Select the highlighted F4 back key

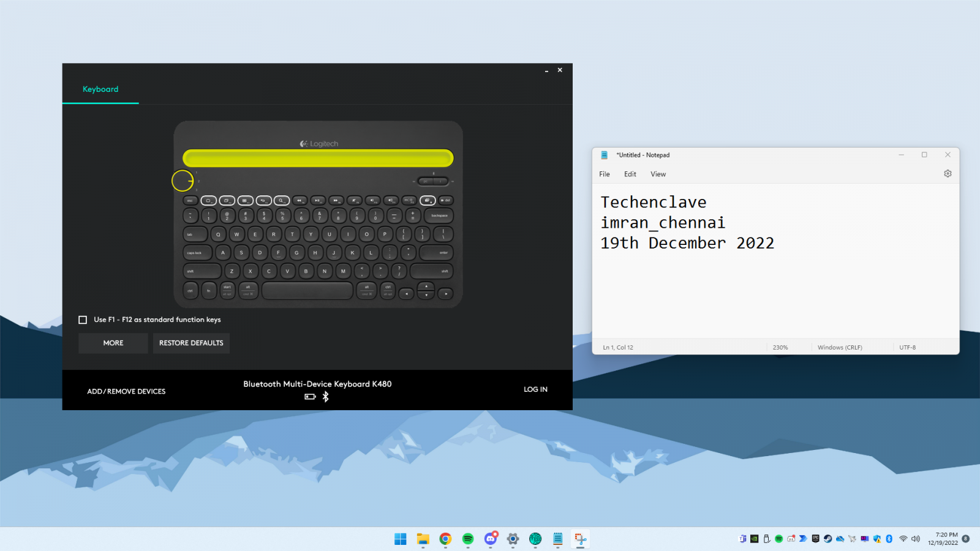point(263,200)
